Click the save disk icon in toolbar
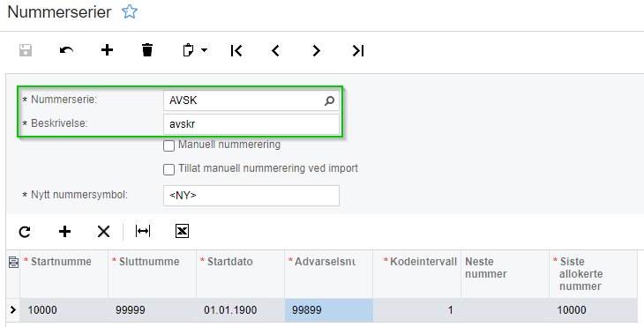This screenshot has width=644, height=327. click(x=26, y=50)
